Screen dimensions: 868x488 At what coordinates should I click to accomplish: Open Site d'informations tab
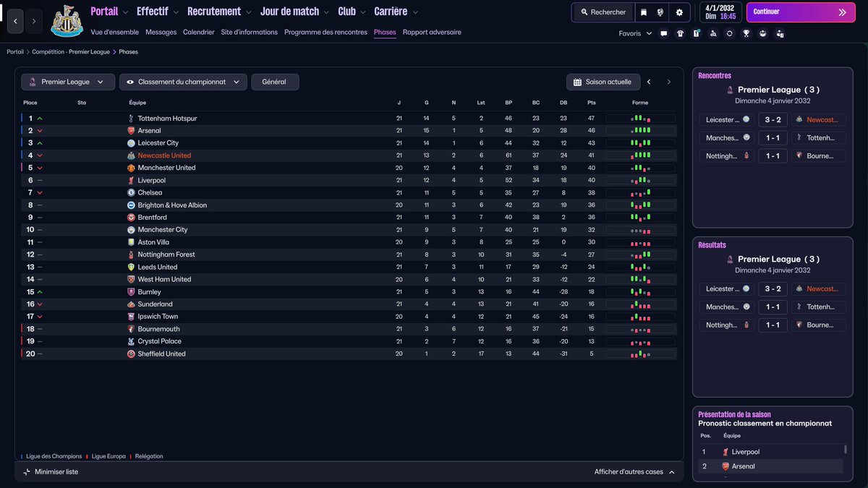point(250,33)
